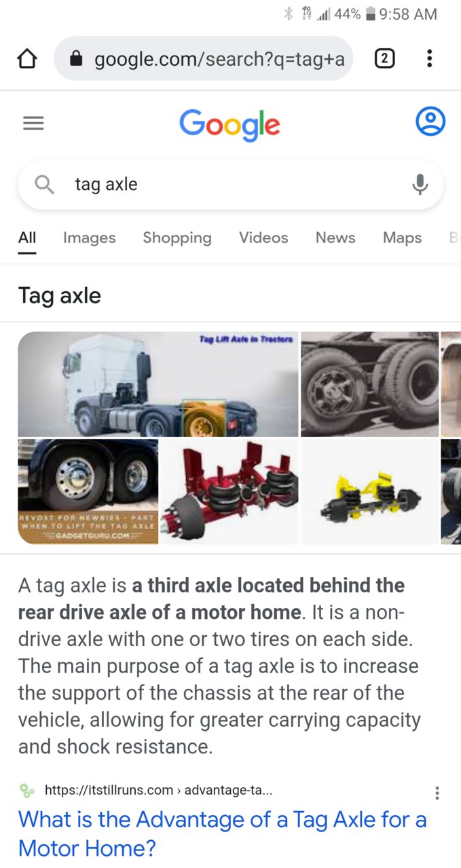
Task: Start voice search with the microphone icon
Action: (x=420, y=184)
